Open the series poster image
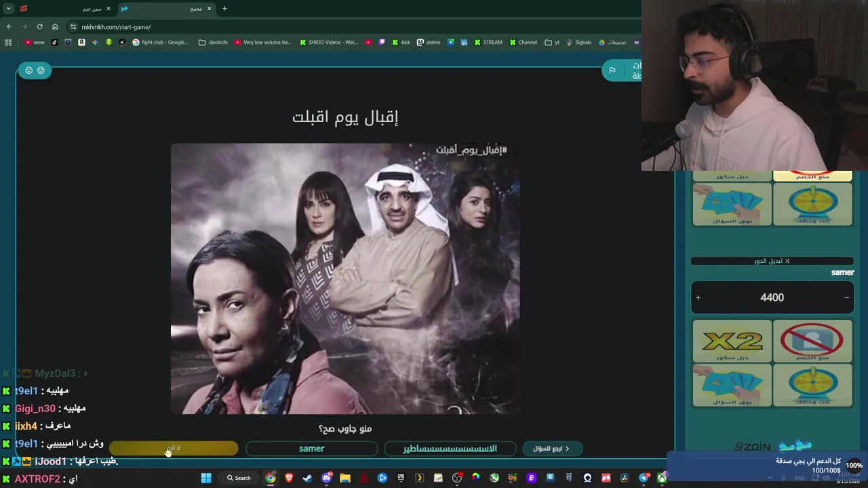This screenshot has width=868, height=488. pos(344,279)
